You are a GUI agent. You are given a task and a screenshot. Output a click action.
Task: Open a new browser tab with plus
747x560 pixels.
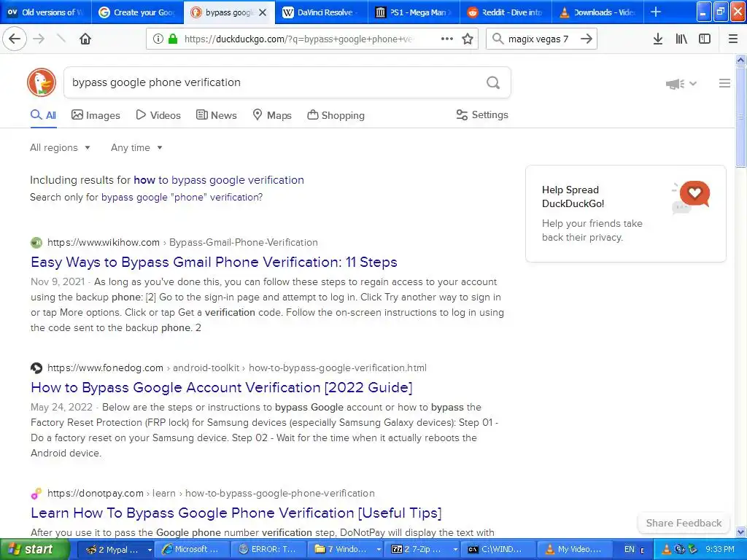pos(656,12)
